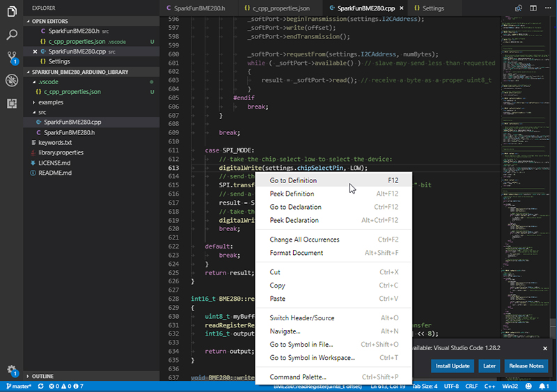
Task: Expand the examples folder
Action: pos(50,102)
